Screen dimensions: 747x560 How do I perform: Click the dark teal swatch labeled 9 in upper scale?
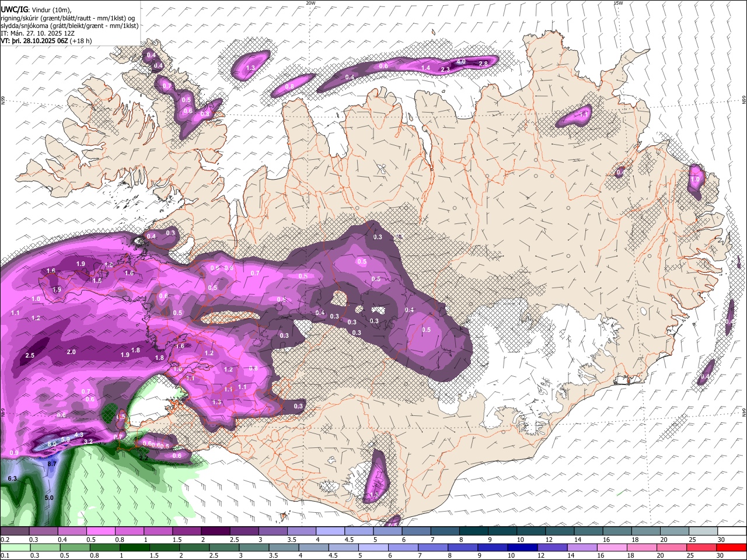[x=502, y=531]
